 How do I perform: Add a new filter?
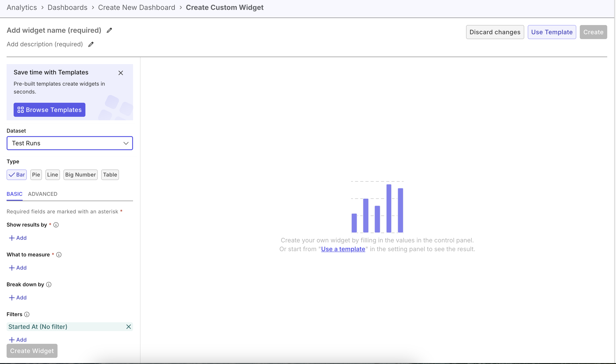coord(18,340)
